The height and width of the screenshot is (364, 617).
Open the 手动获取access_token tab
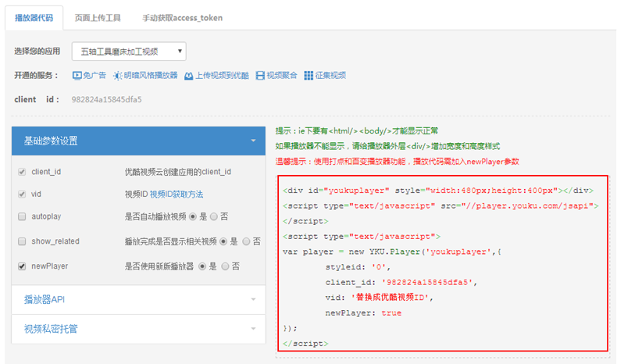click(171, 17)
